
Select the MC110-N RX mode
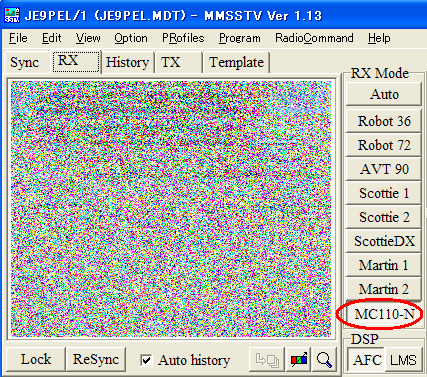point(384,314)
